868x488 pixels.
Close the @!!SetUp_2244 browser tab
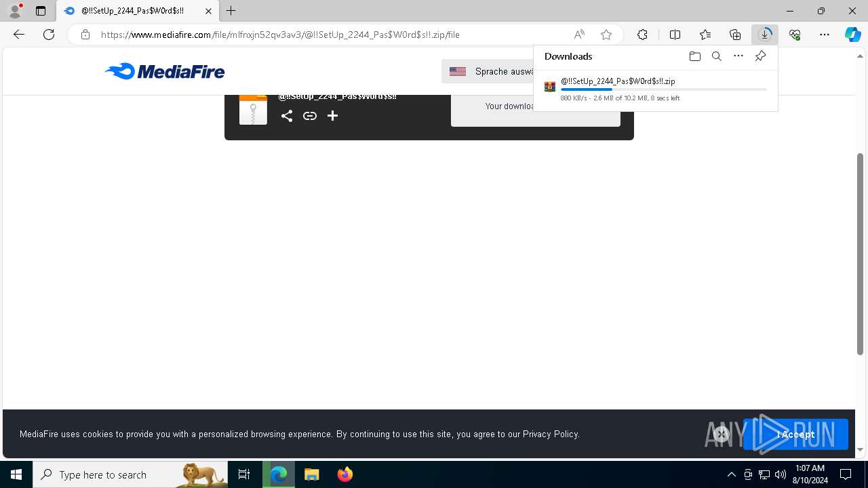point(208,11)
